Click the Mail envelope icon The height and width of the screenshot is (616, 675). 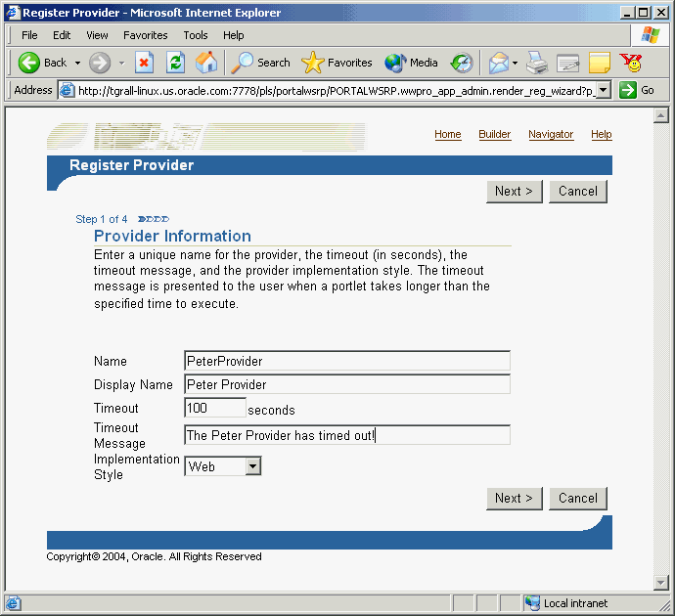[x=499, y=63]
